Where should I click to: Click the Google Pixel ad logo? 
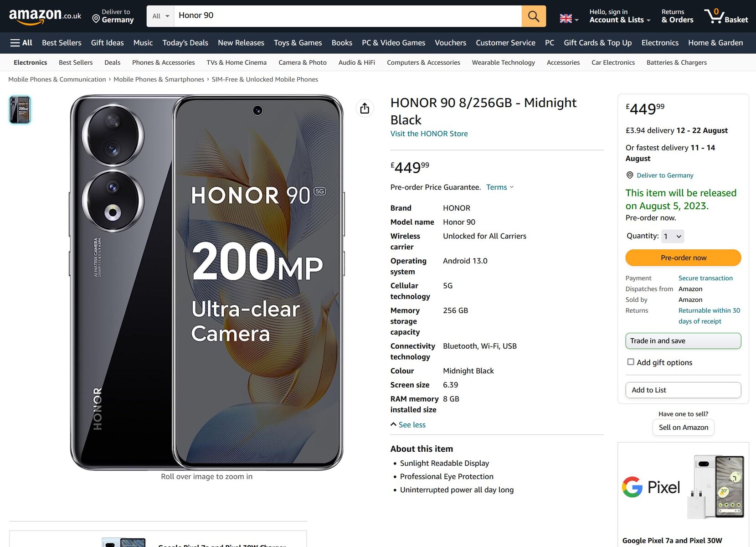(651, 487)
